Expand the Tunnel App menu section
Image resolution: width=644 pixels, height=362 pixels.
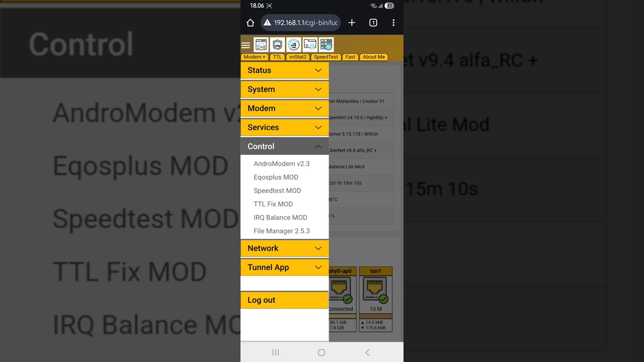285,267
